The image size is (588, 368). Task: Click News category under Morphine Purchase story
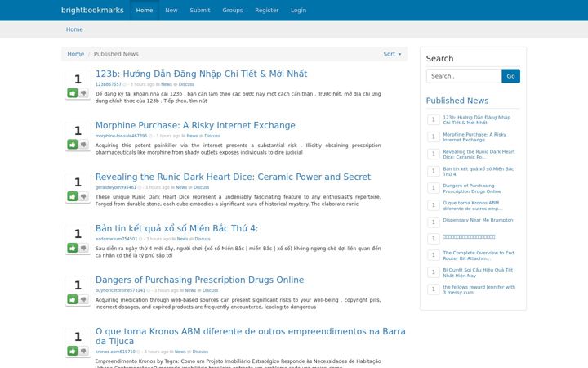tap(192, 136)
